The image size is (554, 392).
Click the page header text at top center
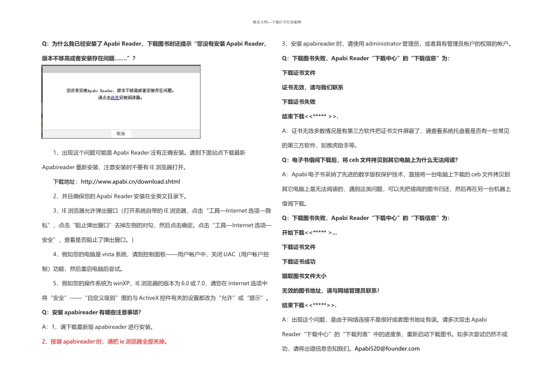tap(277, 22)
